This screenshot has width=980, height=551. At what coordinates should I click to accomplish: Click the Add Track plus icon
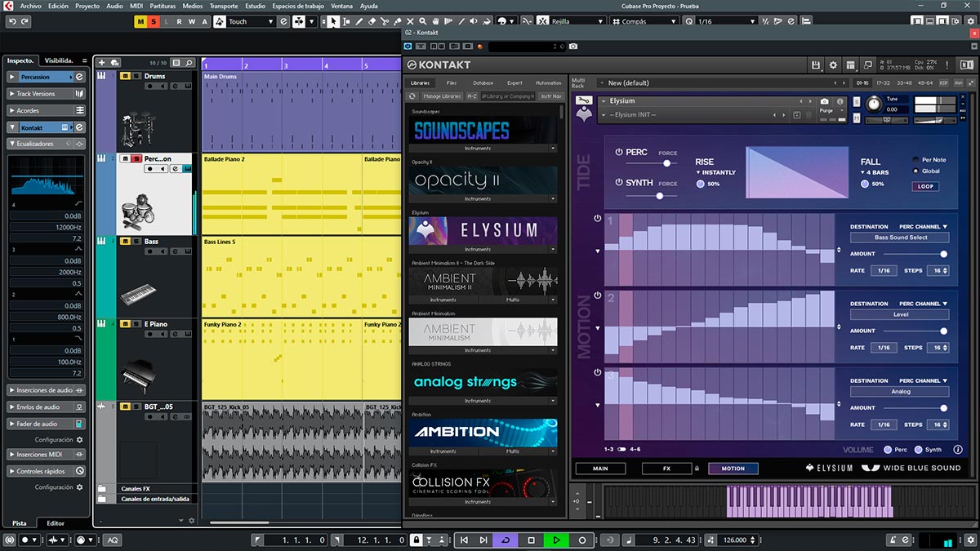101,62
